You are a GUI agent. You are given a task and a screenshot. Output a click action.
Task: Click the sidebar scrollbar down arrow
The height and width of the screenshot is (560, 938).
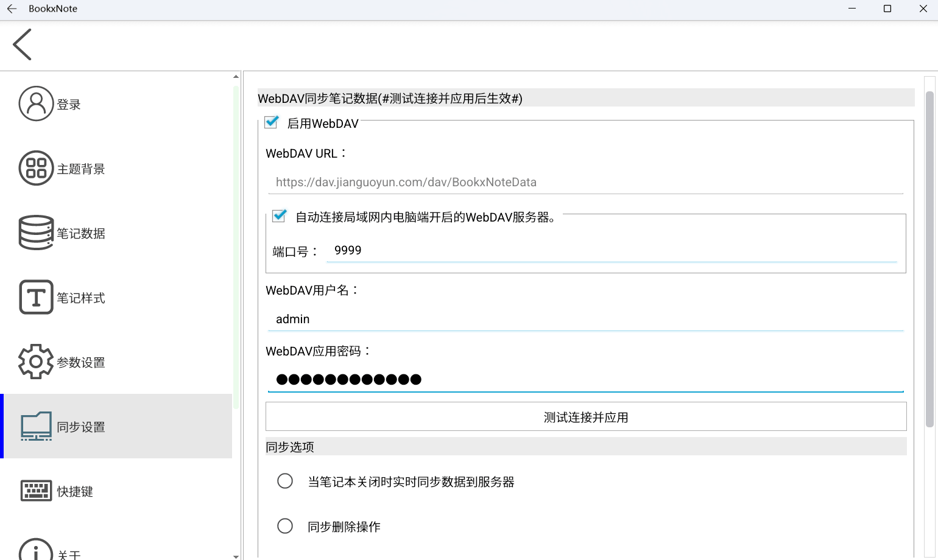(x=236, y=556)
